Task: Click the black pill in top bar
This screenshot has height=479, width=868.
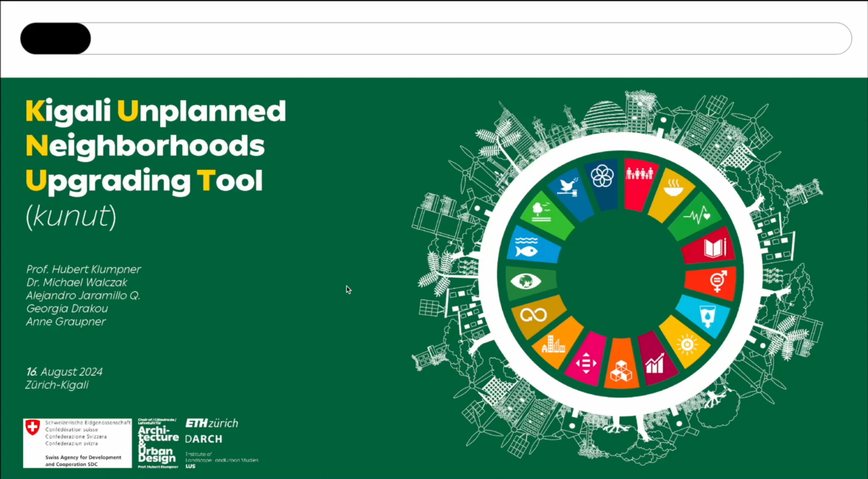Action: click(x=56, y=39)
